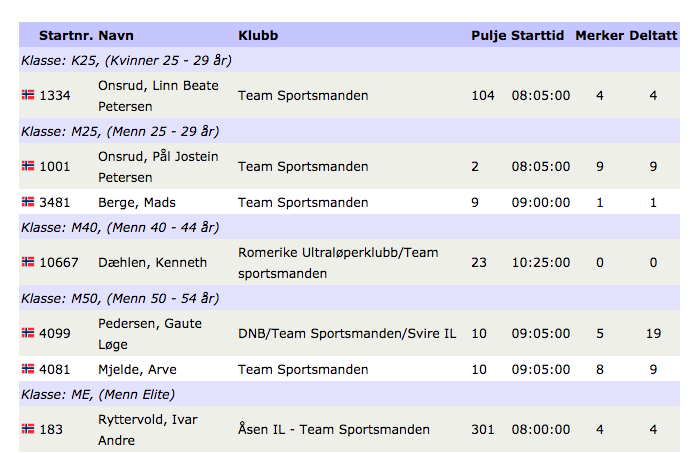
Task: Click the flag icon beside startnr 4099
Action: click(x=28, y=333)
